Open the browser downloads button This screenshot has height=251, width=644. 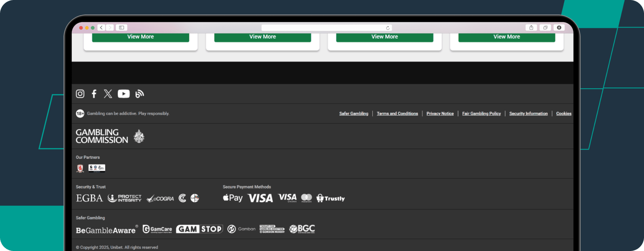559,28
